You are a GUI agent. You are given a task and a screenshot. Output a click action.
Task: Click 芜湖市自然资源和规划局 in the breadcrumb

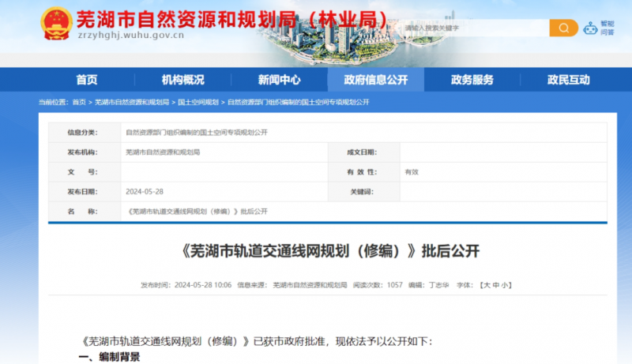(132, 103)
